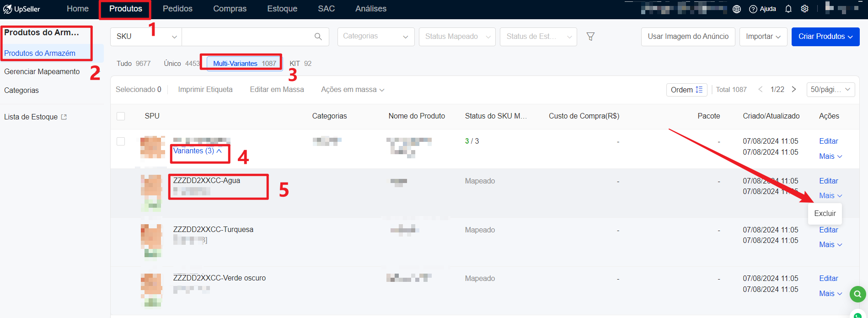Open the filter funnel icon
The height and width of the screenshot is (318, 868).
coord(590,37)
